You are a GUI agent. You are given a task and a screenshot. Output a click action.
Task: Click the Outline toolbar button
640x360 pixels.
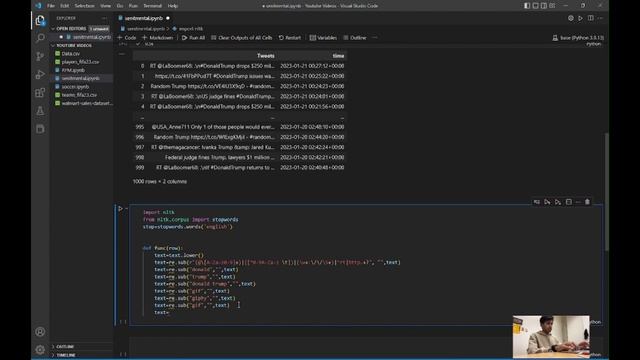(x=355, y=38)
